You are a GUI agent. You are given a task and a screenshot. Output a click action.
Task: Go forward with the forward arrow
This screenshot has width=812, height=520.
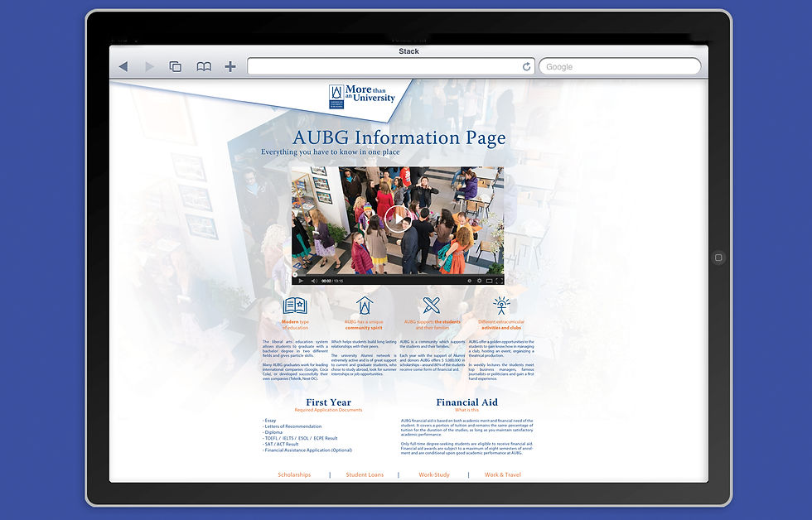coord(149,66)
